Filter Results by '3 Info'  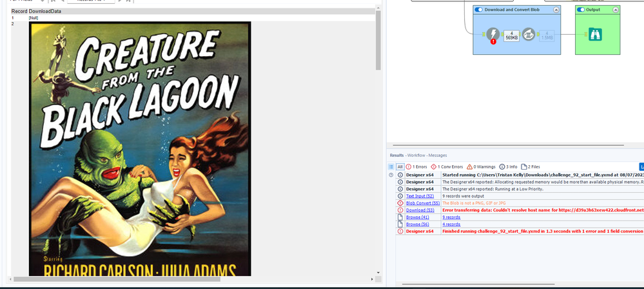509,167
